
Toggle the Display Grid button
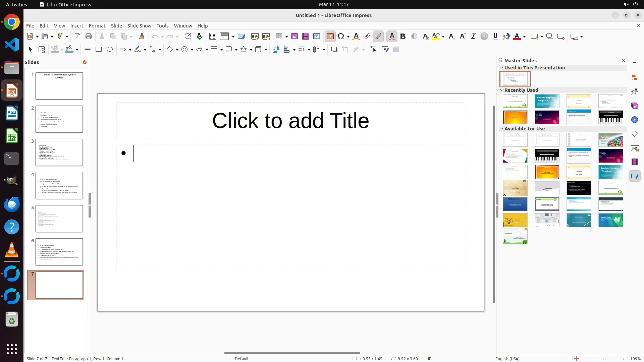coord(212,37)
